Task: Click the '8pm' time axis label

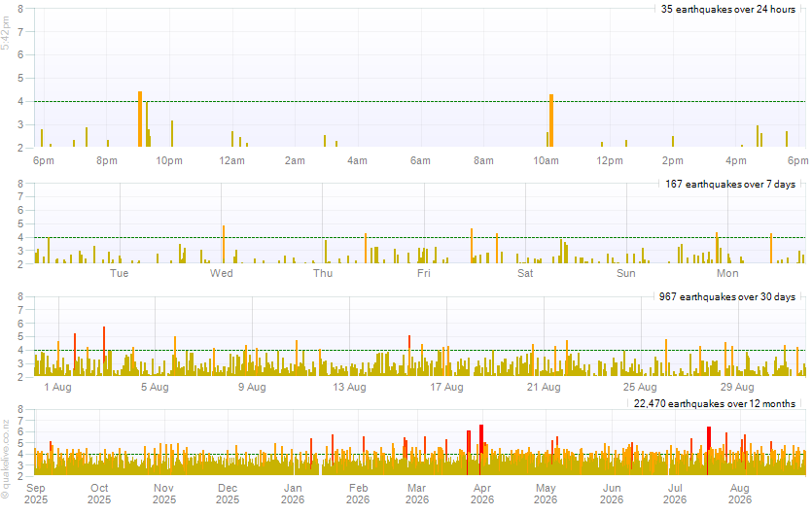Action: pos(107,161)
